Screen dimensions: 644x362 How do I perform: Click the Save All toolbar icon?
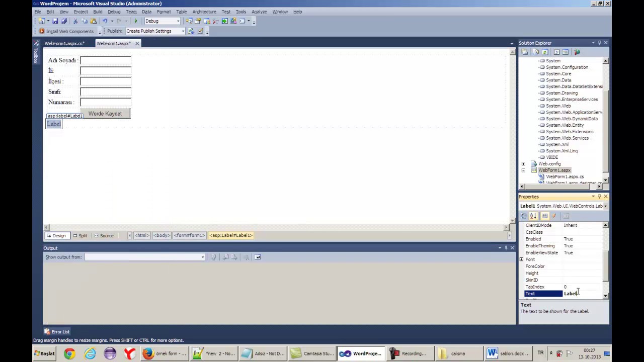pyautogui.click(x=64, y=21)
